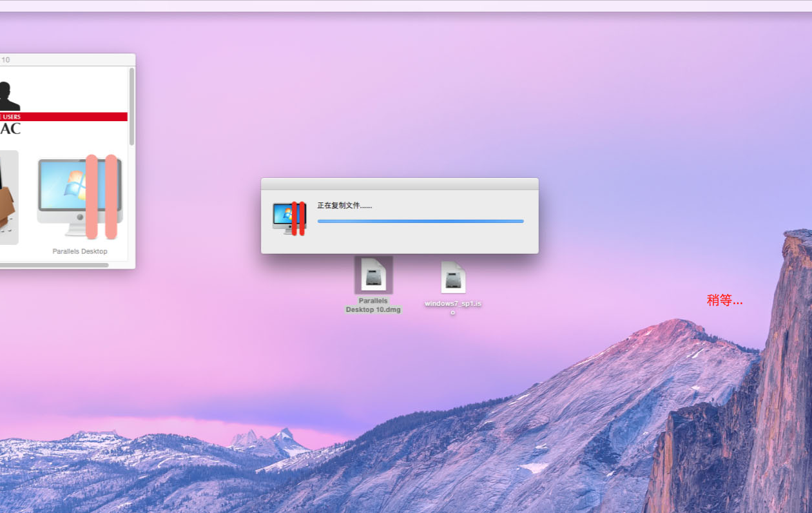Click the "Parallels Desktop" label under the installer icon

(80, 251)
